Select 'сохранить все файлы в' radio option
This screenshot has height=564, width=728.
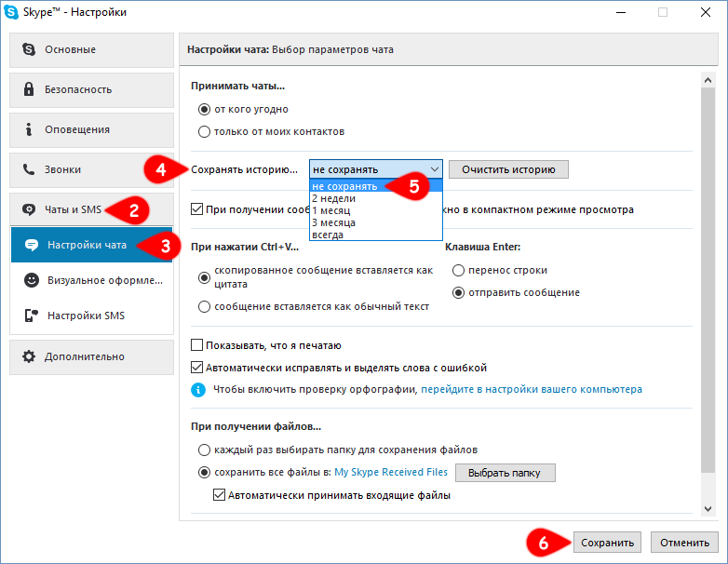pos(204,473)
